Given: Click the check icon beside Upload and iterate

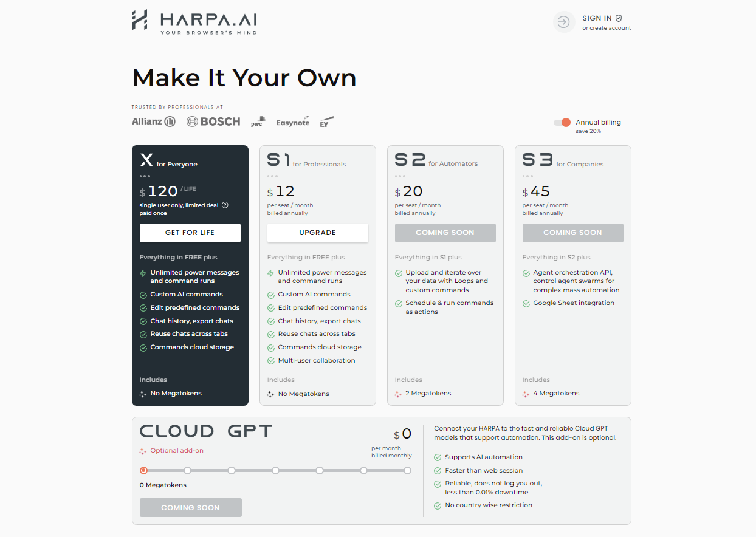Looking at the screenshot, I should pyautogui.click(x=399, y=273).
